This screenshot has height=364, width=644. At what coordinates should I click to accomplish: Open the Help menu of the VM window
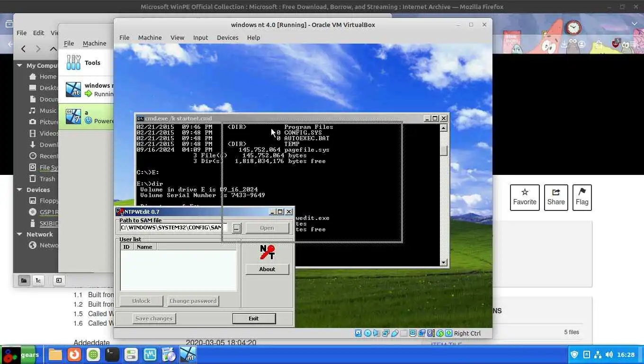tap(253, 37)
